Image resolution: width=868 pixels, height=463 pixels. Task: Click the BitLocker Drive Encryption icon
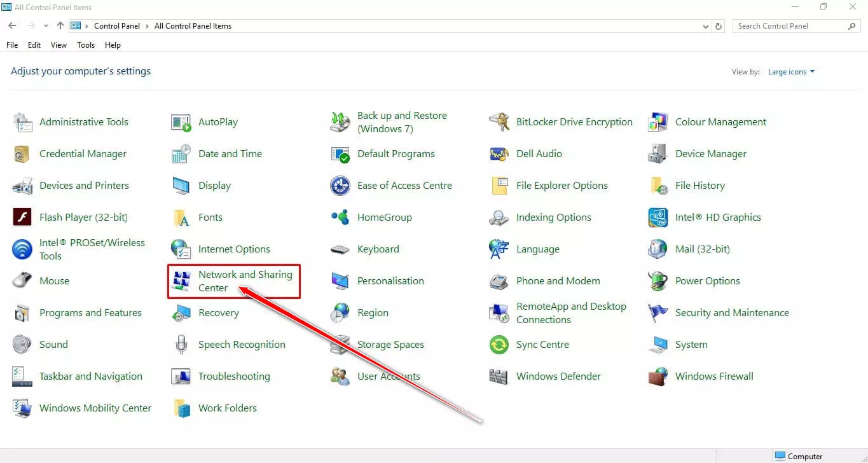(x=499, y=122)
